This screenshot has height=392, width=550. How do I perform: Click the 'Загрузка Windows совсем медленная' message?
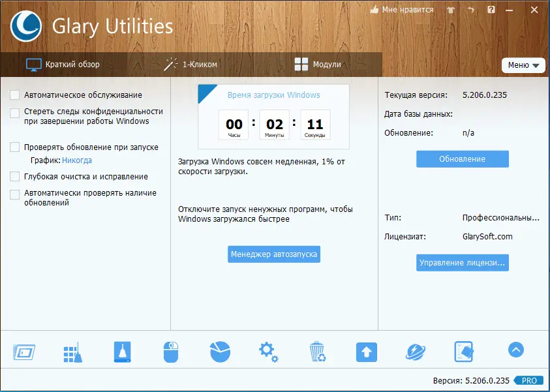tap(262, 166)
